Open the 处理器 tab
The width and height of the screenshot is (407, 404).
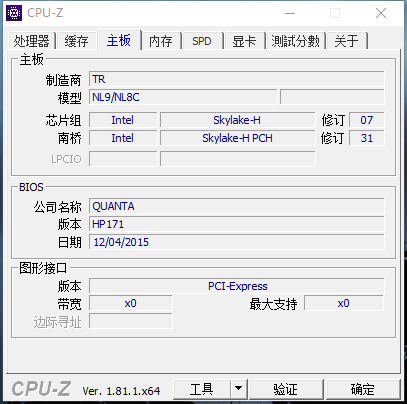pos(32,41)
